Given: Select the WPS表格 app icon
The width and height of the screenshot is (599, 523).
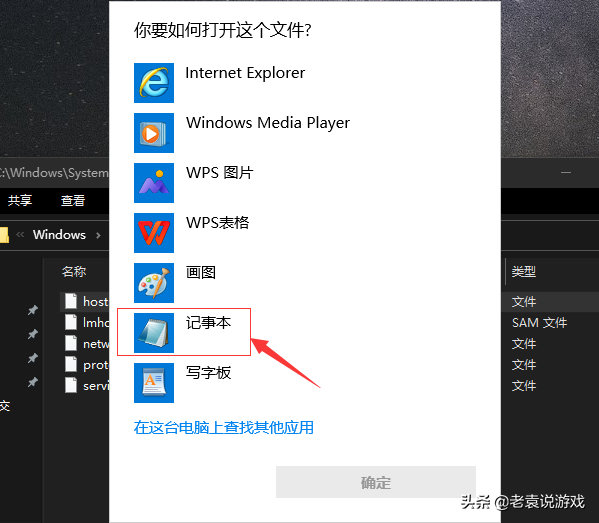Looking at the screenshot, I should click(154, 233).
